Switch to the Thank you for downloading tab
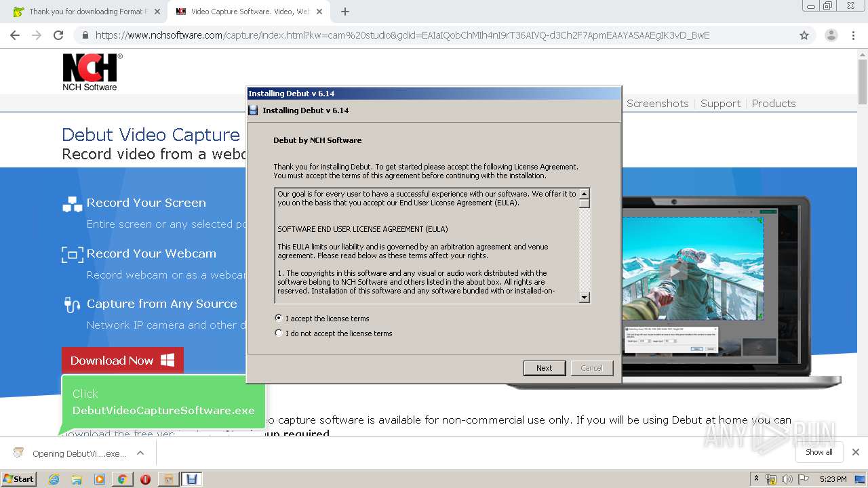 (x=86, y=12)
